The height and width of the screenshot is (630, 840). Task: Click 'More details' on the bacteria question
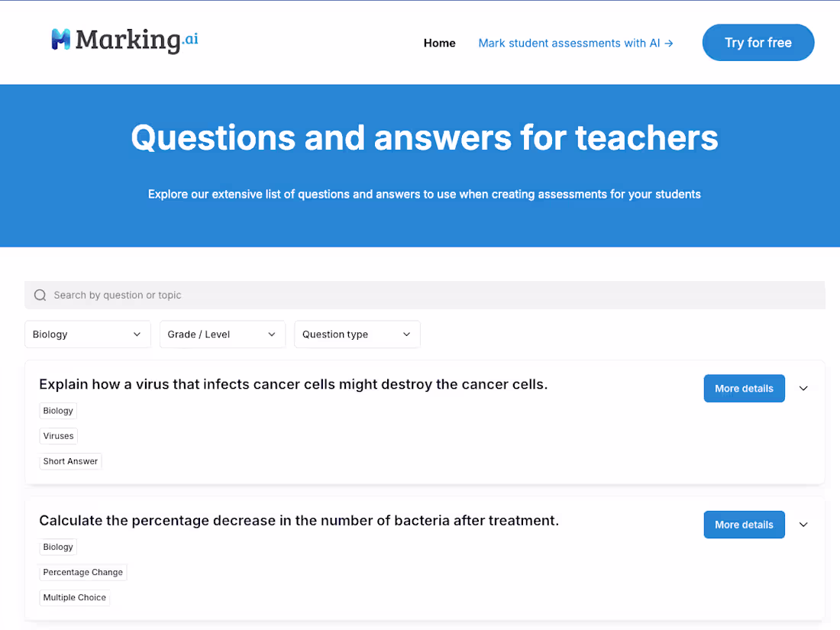(744, 525)
